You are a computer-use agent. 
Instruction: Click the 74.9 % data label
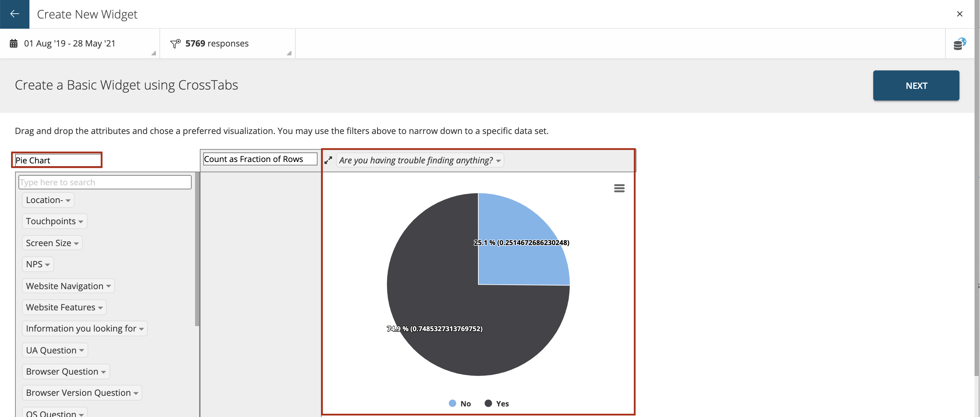pos(435,329)
